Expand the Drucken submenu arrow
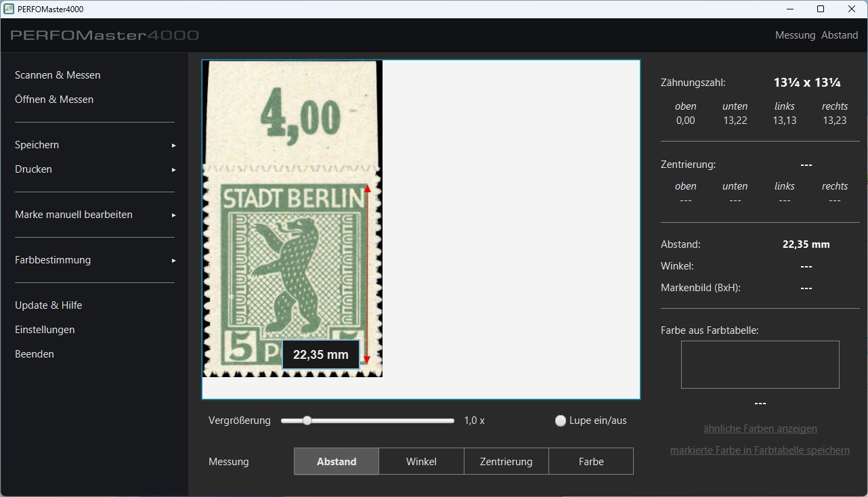The width and height of the screenshot is (868, 497). 173,170
